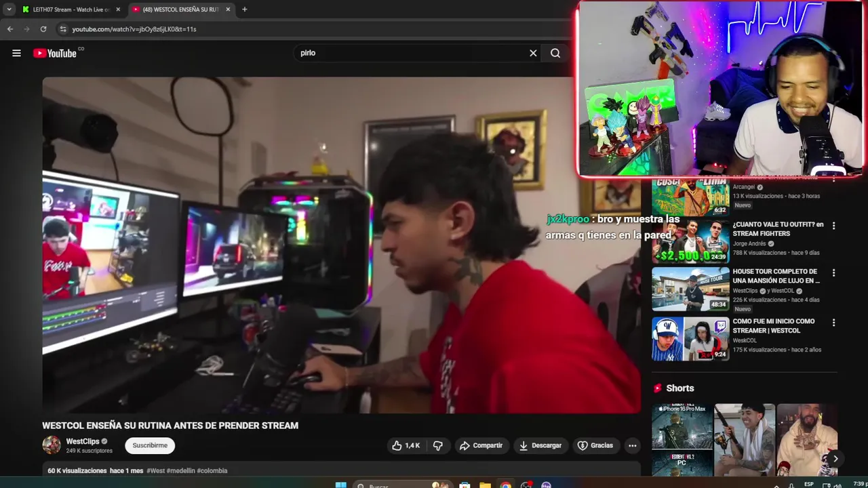Subscribe to WestClips with Suscribirme
The image size is (868, 488).
tap(150, 445)
